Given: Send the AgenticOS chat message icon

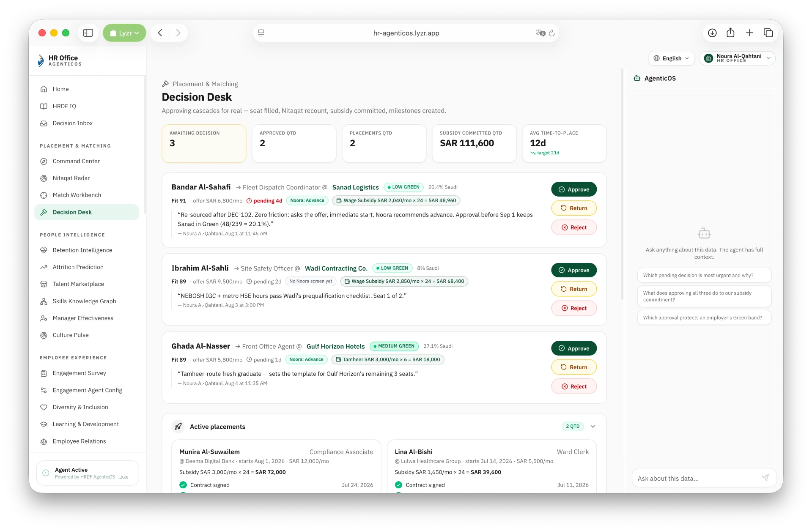Looking at the screenshot, I should coord(765,478).
